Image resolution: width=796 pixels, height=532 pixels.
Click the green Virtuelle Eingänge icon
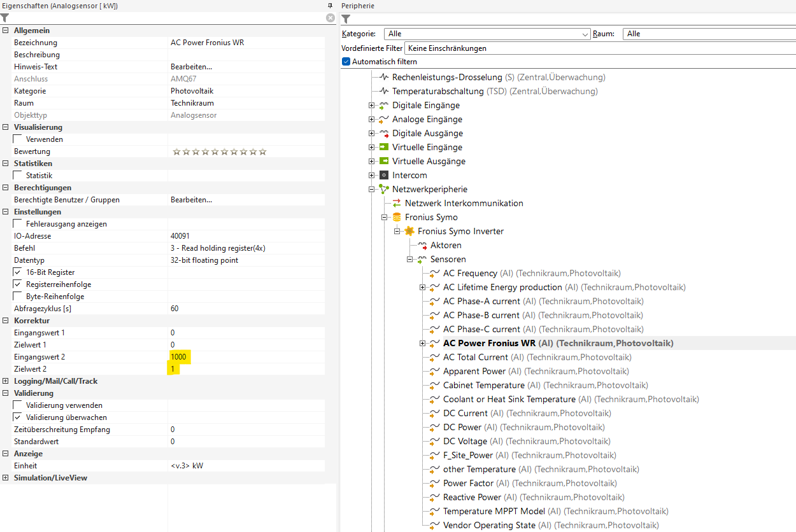pyautogui.click(x=384, y=147)
